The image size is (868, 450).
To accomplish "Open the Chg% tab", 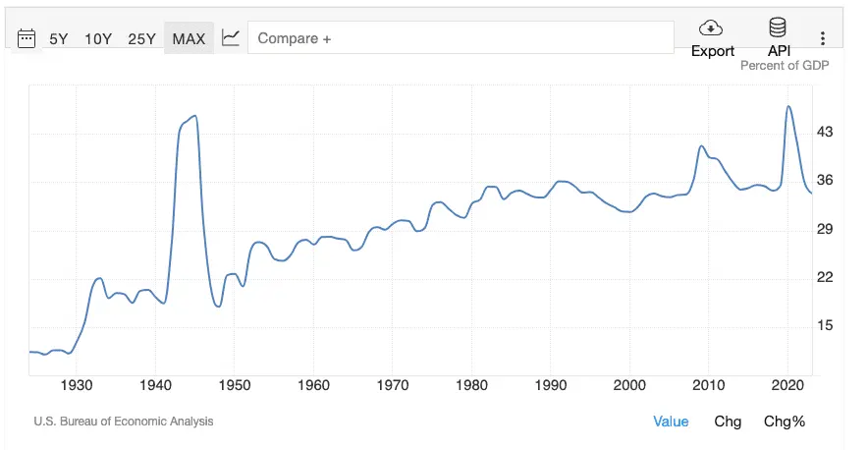I will click(785, 422).
